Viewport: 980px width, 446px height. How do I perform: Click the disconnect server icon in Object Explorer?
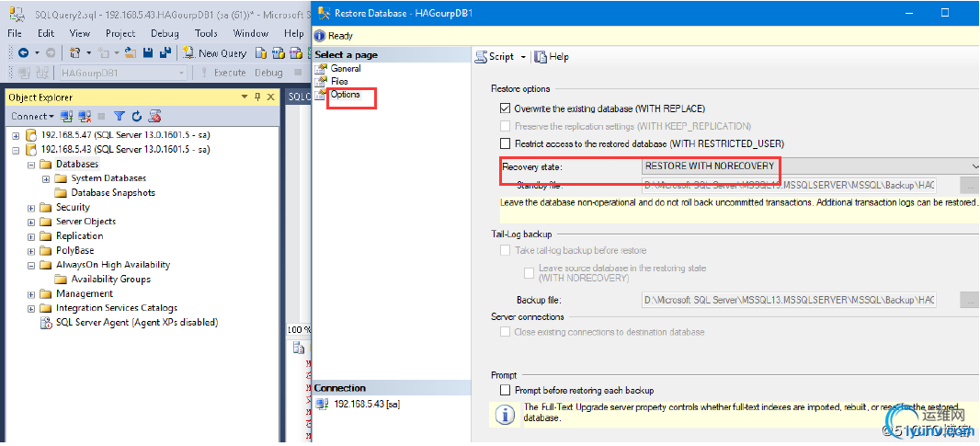pyautogui.click(x=85, y=116)
